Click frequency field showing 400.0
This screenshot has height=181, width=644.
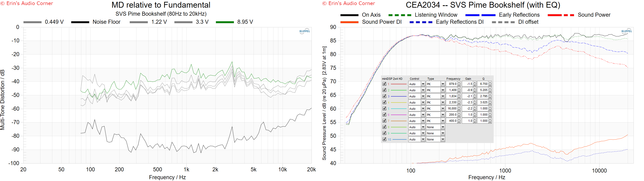pos(452,121)
